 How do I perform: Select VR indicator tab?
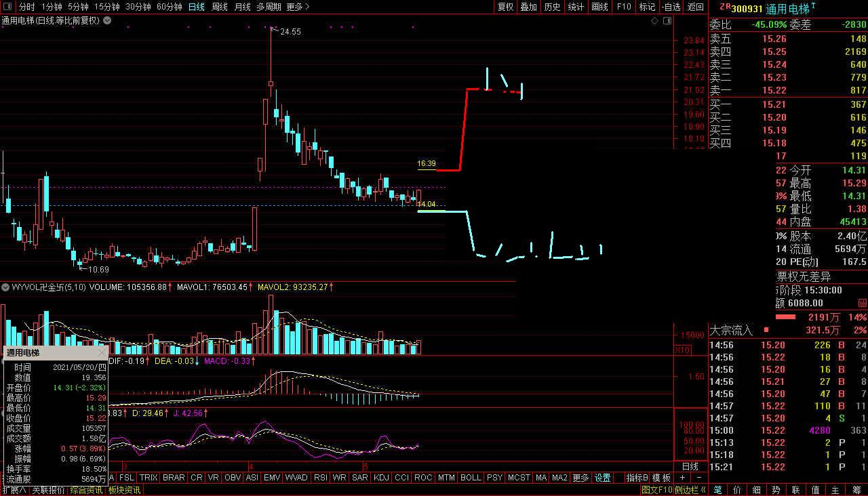[214, 478]
